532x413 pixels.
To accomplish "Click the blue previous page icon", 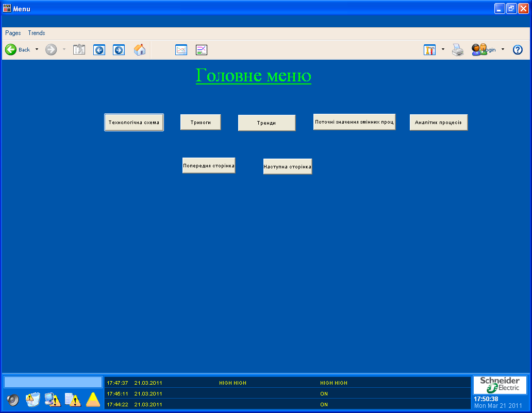I will [x=99, y=50].
